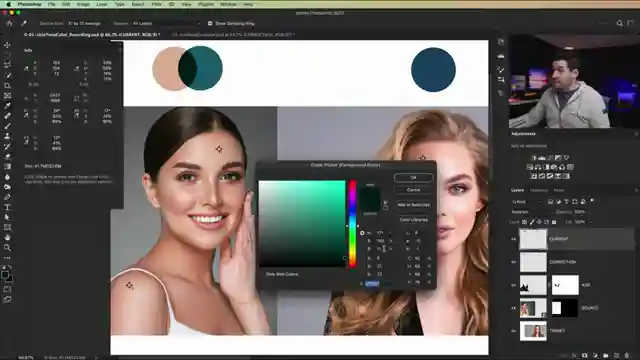Click the vertical hue spectrum slider

point(352,224)
